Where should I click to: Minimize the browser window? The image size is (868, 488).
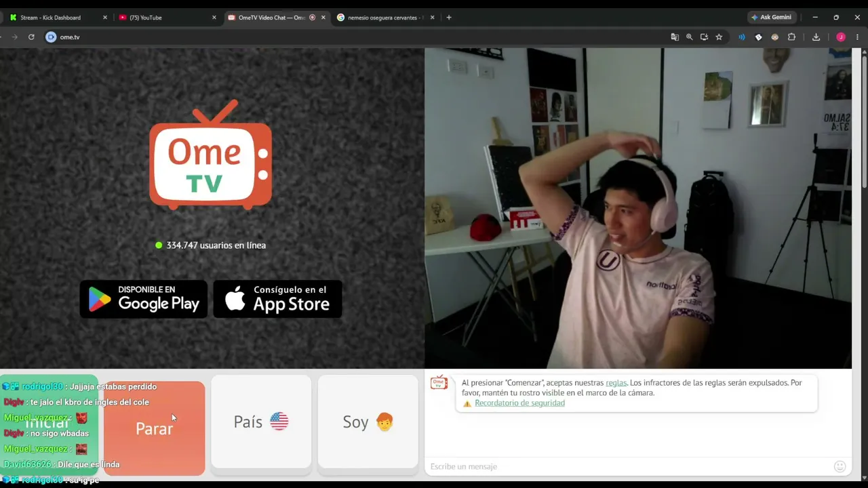[815, 18]
